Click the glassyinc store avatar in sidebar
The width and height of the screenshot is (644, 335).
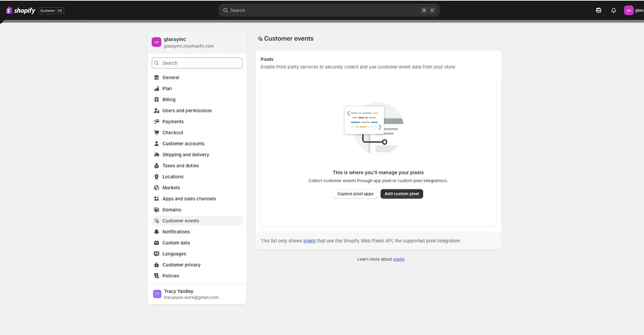point(157,42)
